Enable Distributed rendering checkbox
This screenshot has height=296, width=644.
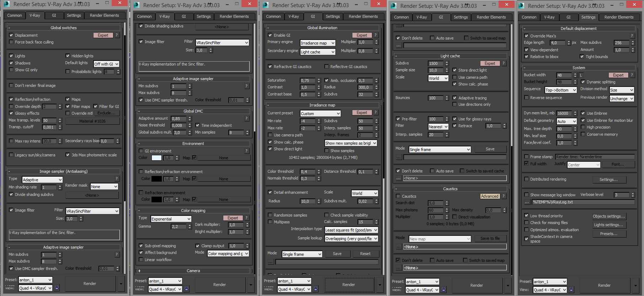point(527,179)
